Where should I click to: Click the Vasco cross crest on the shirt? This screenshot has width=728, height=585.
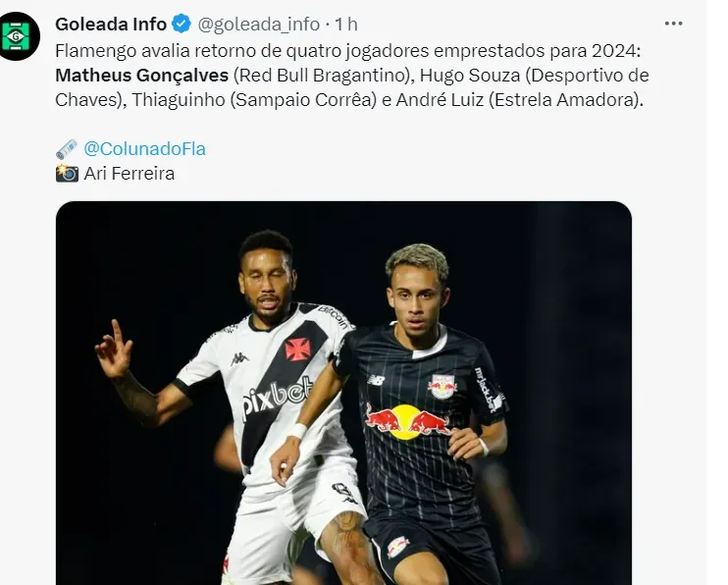pyautogui.click(x=297, y=349)
